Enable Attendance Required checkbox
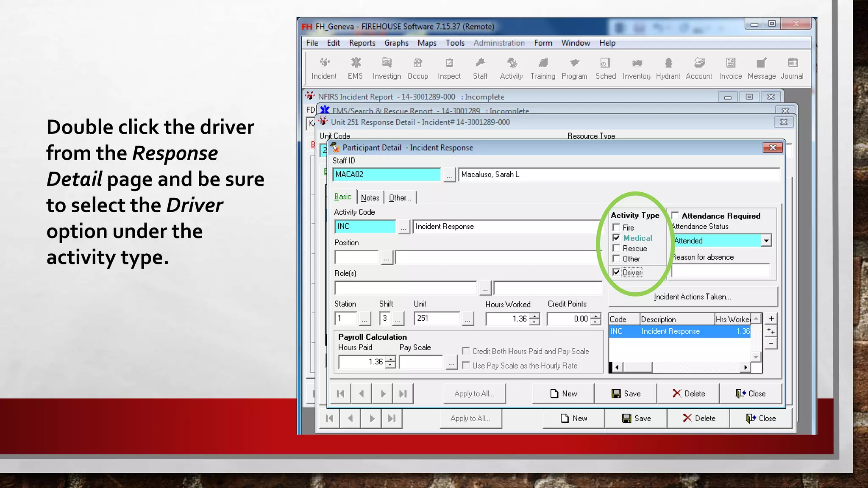 [675, 216]
